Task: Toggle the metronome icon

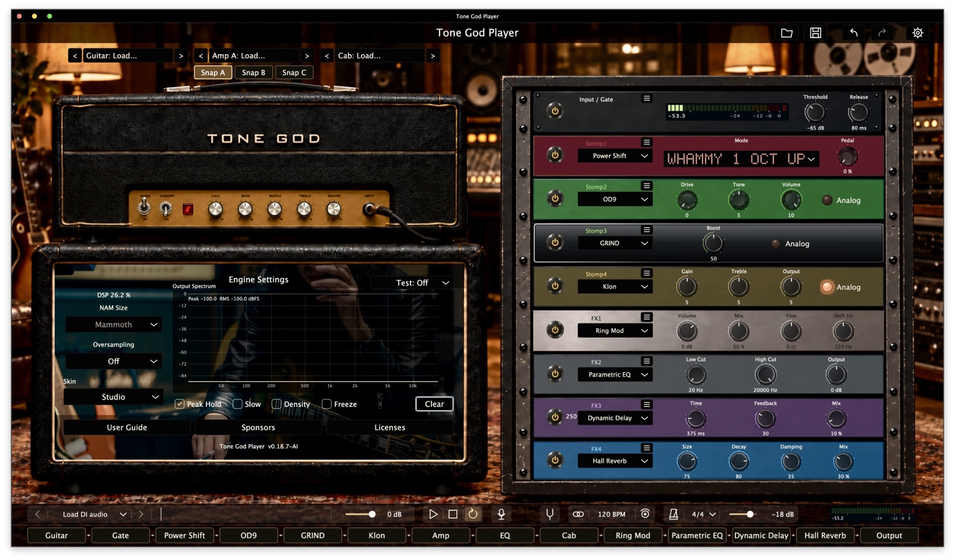Action: pos(673,515)
